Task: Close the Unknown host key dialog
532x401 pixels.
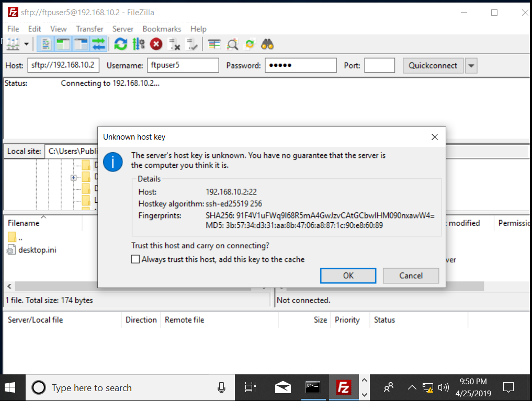Action: [x=435, y=137]
